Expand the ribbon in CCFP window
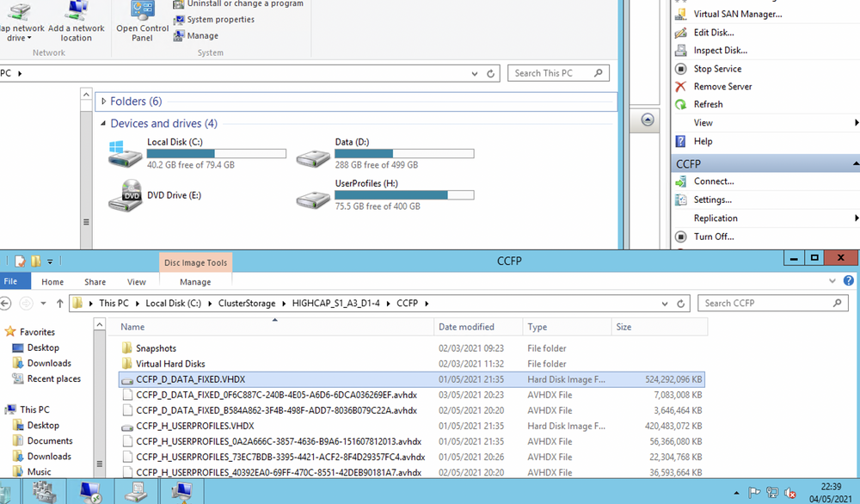Viewport: 860px width, 504px height. click(832, 280)
